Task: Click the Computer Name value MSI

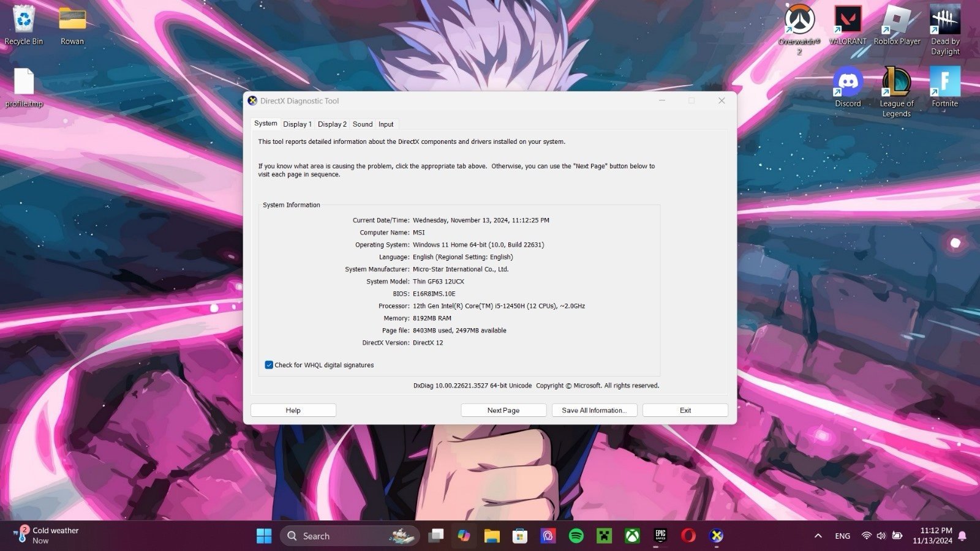Action: pos(418,233)
